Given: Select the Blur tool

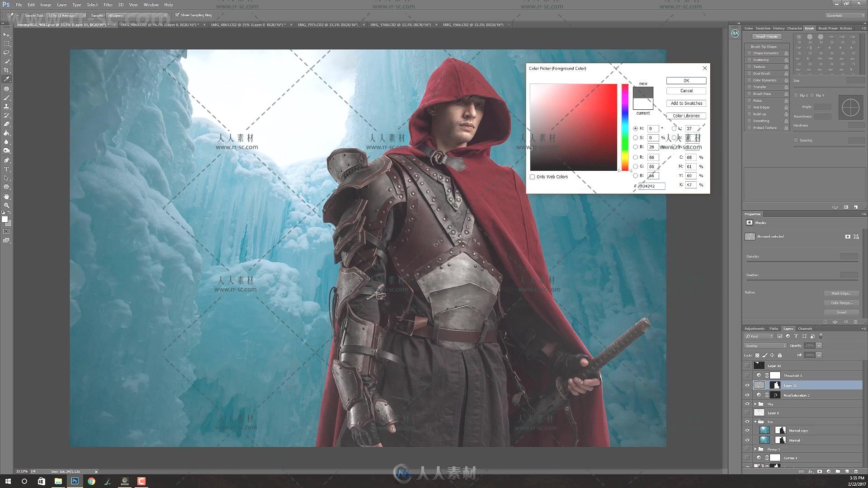Looking at the screenshot, I should [x=6, y=142].
